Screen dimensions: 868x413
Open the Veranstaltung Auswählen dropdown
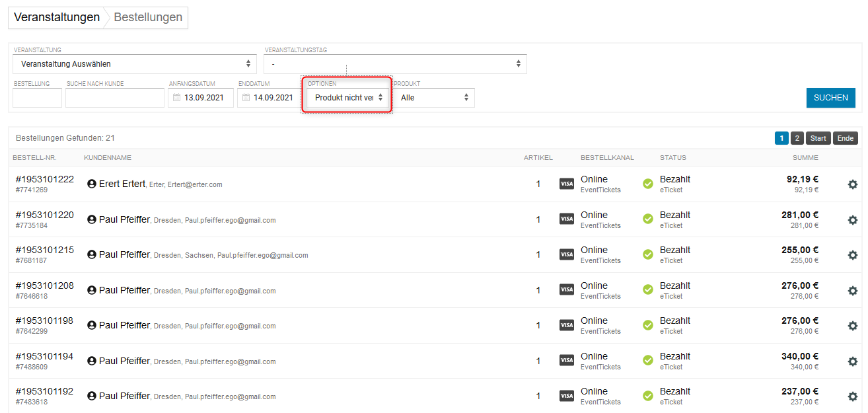[135, 64]
